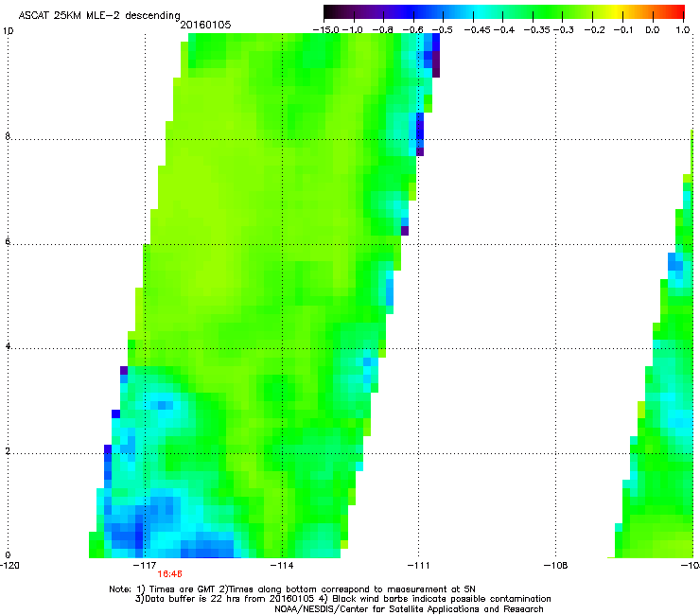Click the -0.35 color scale label
The image size is (700, 615).
537,30
